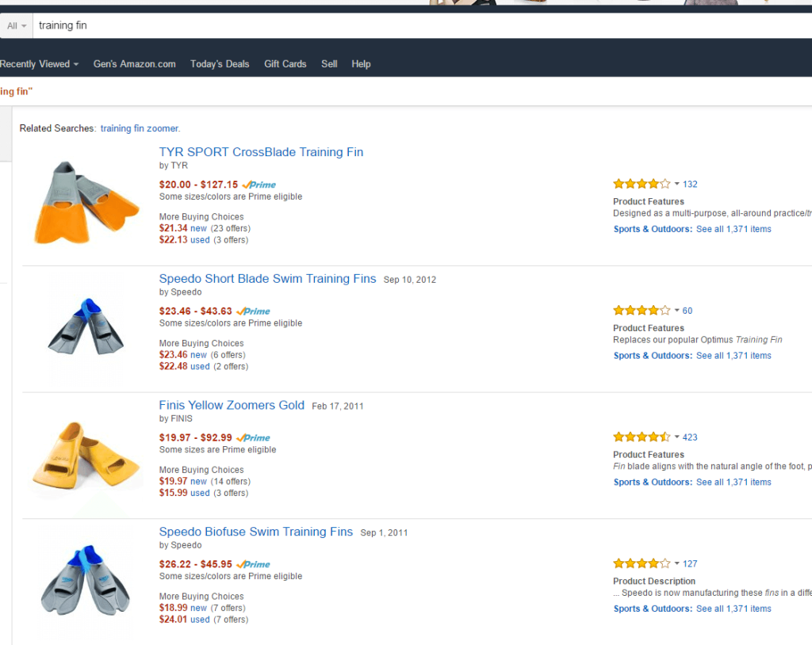
Task: Click the star rating for Speedo Biofuse fins
Action: click(x=641, y=563)
